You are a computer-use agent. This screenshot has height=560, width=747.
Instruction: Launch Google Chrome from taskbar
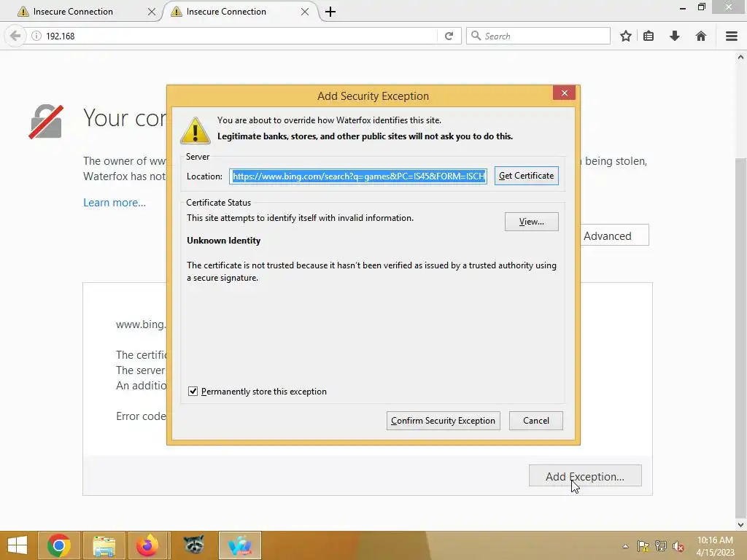pyautogui.click(x=59, y=545)
